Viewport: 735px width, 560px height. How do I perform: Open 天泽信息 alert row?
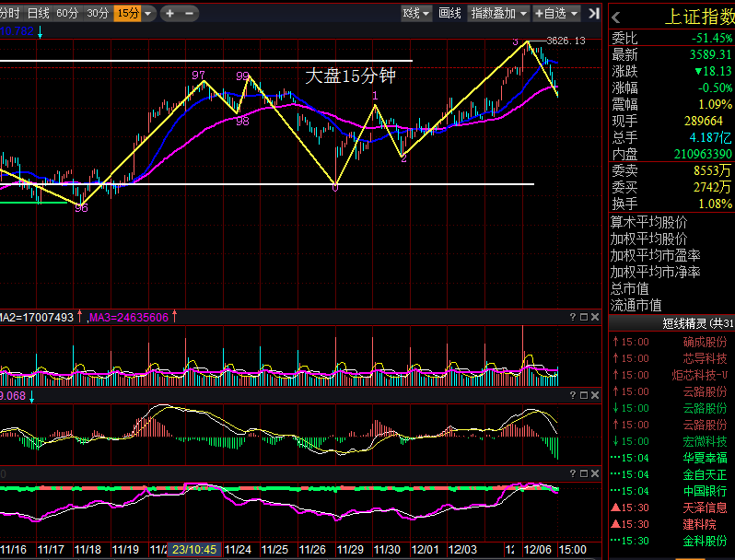point(671,507)
